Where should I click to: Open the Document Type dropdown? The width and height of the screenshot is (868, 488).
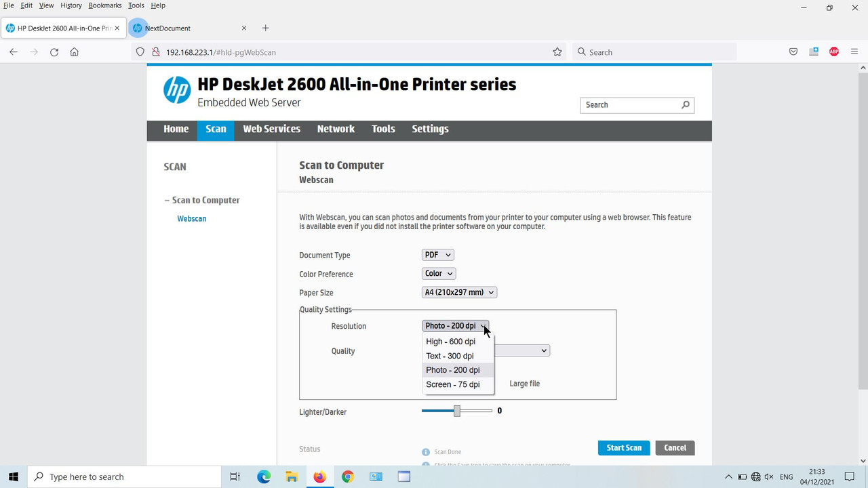click(437, 255)
